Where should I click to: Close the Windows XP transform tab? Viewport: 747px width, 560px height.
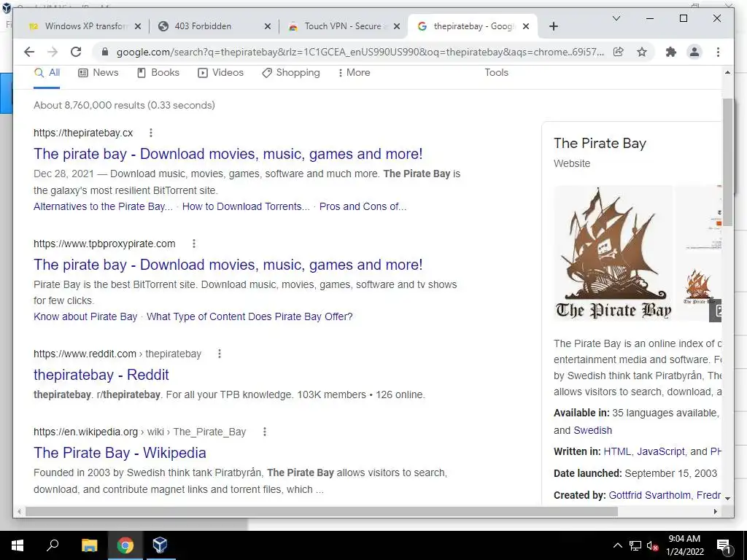[138, 27]
